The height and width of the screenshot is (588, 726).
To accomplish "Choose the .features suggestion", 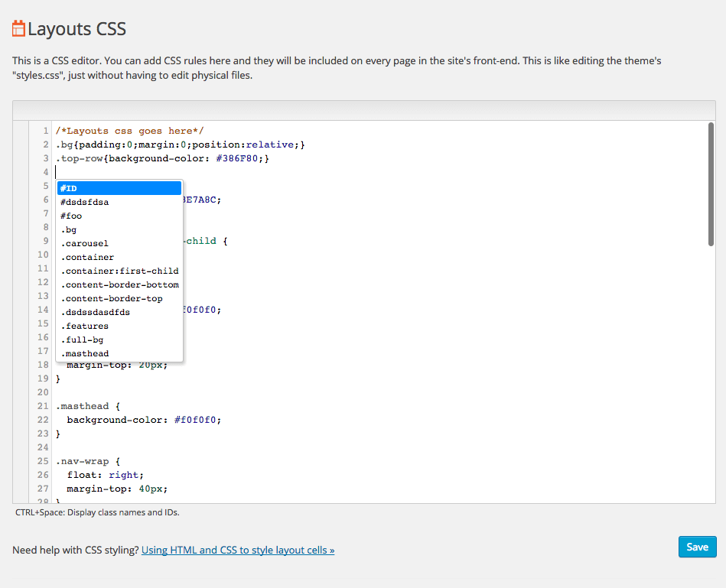I will pyautogui.click(x=119, y=326).
